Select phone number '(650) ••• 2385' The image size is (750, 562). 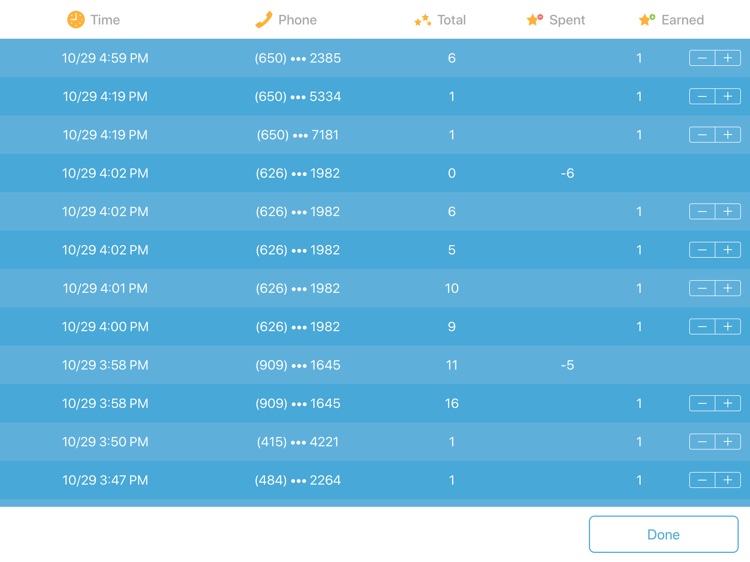coord(298,58)
